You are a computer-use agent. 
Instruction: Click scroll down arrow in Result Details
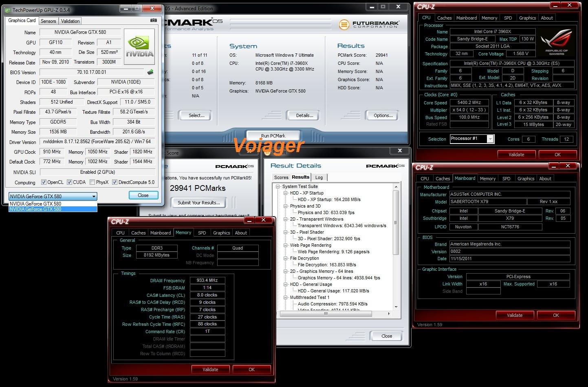(x=396, y=307)
